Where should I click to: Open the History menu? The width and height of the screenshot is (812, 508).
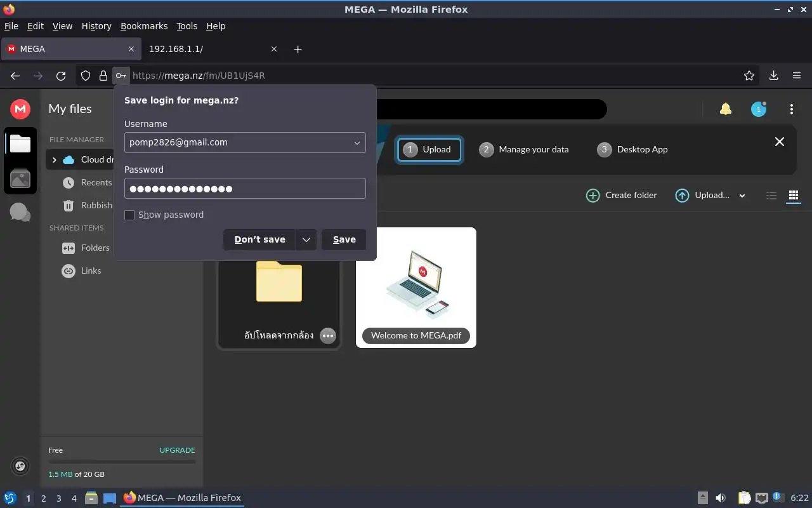click(96, 26)
